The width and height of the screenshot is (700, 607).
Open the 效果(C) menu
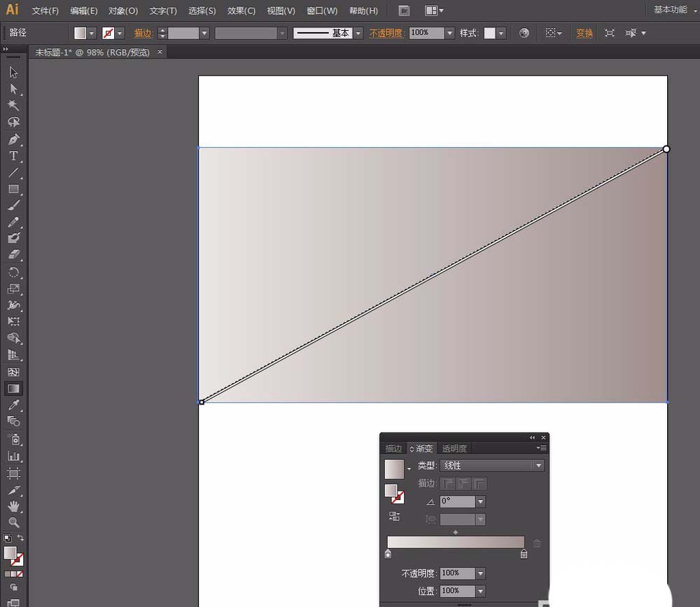(241, 11)
